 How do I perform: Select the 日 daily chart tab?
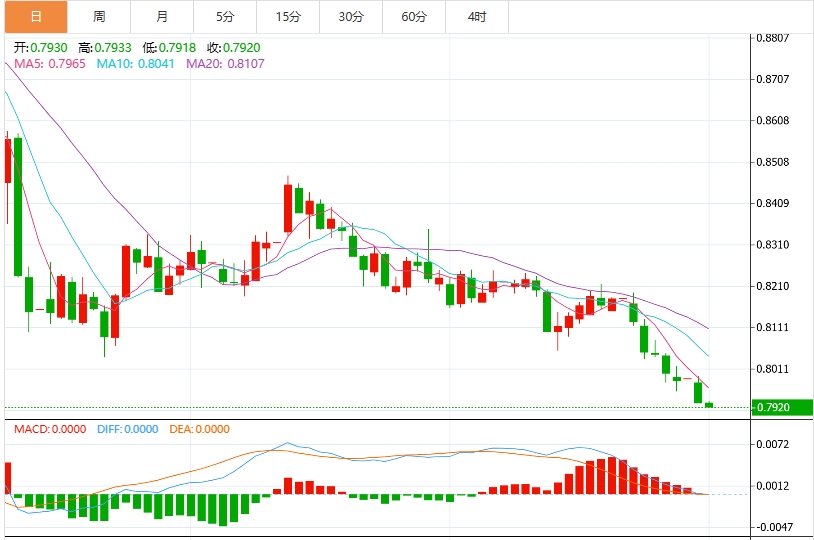pos(36,17)
